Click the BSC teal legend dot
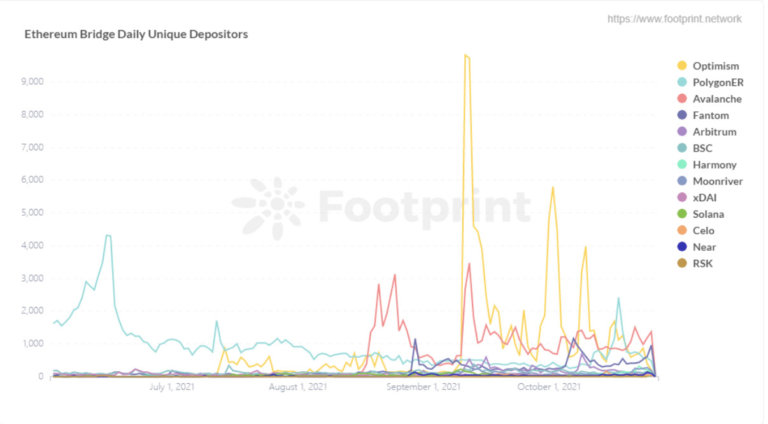Screen dimensions: 768x424 tap(682, 148)
